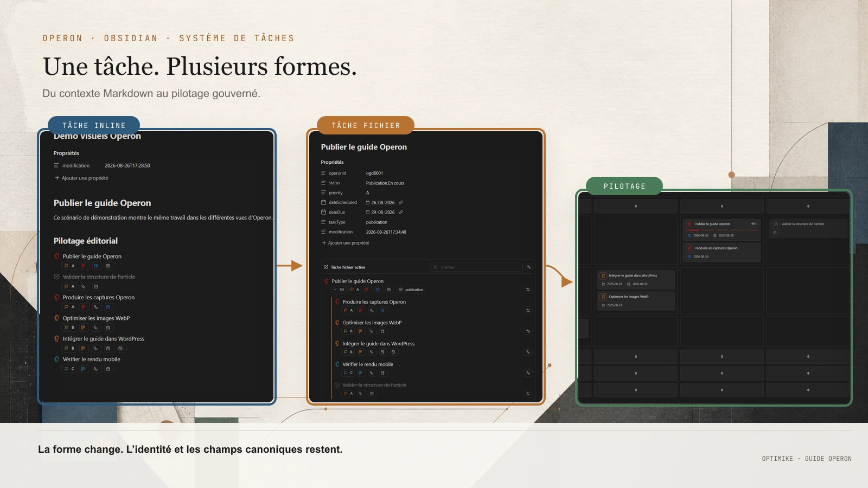
Task: Open the priority A chip under inline Valider la structure
Action: coord(69,286)
